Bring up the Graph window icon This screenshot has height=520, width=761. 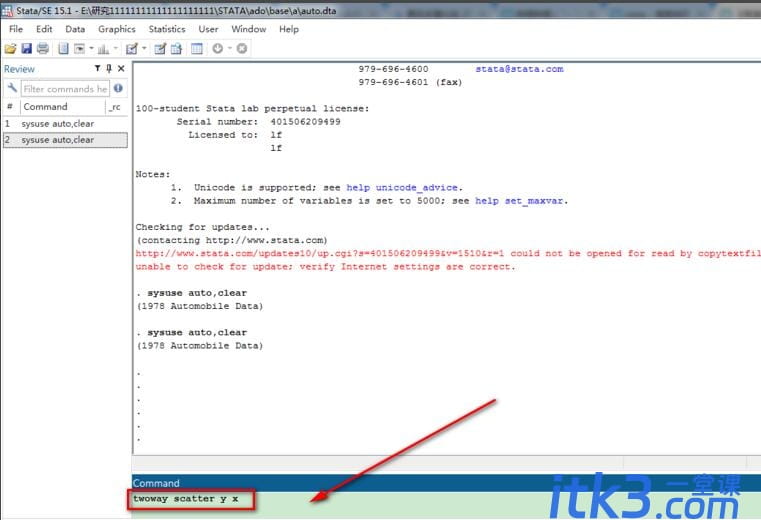point(103,49)
